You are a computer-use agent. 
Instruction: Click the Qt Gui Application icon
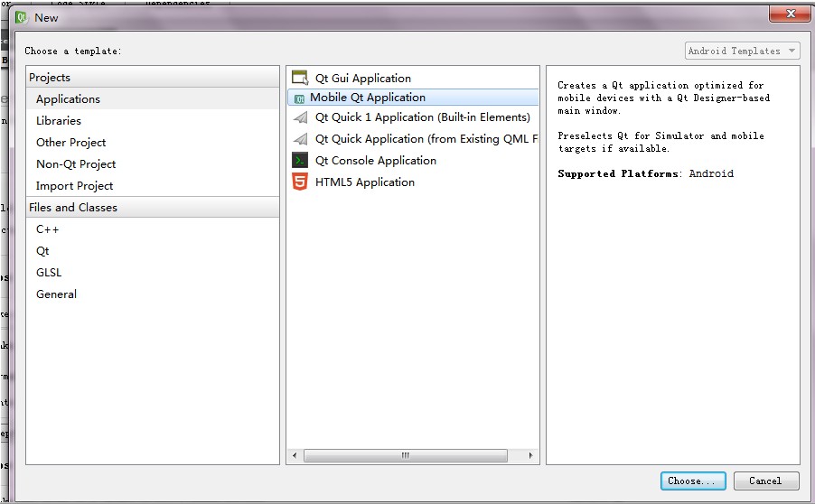click(x=300, y=78)
